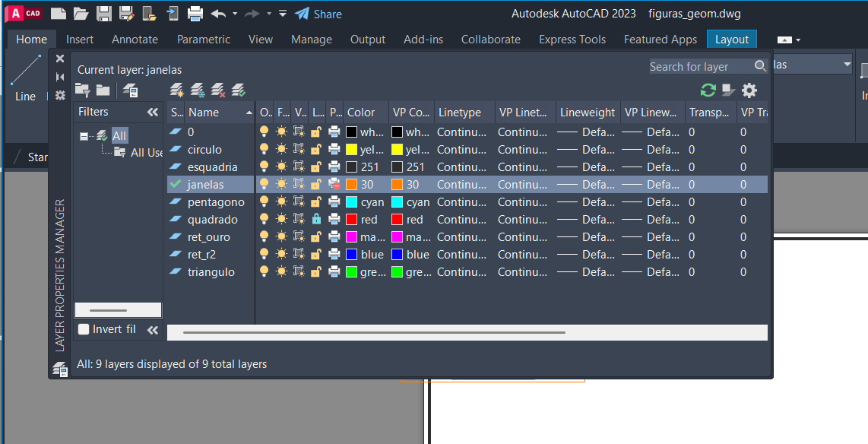Open a file with the Open folder icon
The width and height of the screenshot is (868, 444).
[81, 14]
